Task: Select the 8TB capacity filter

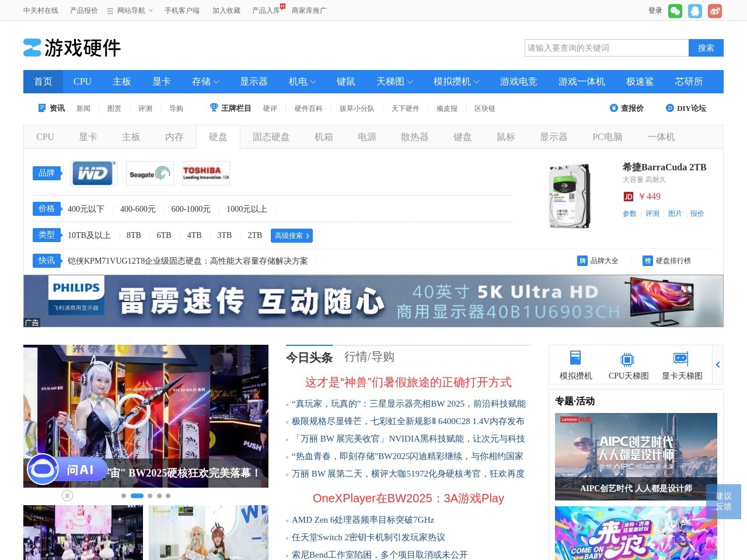Action: (x=133, y=235)
